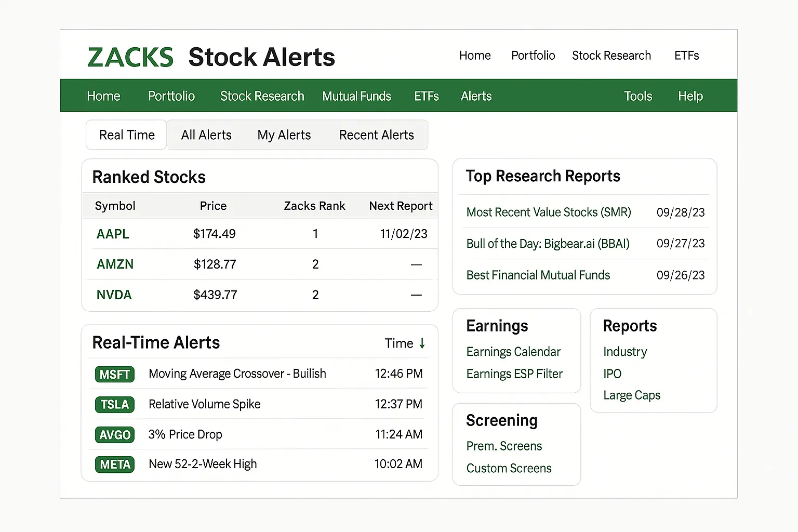Click the AVGO ticker badge

(115, 434)
